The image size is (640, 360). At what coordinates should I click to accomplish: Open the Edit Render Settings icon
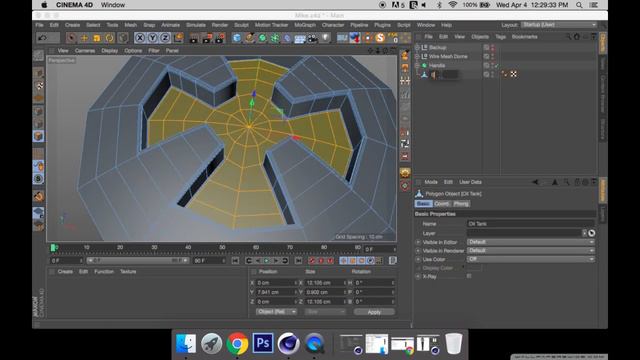220,38
